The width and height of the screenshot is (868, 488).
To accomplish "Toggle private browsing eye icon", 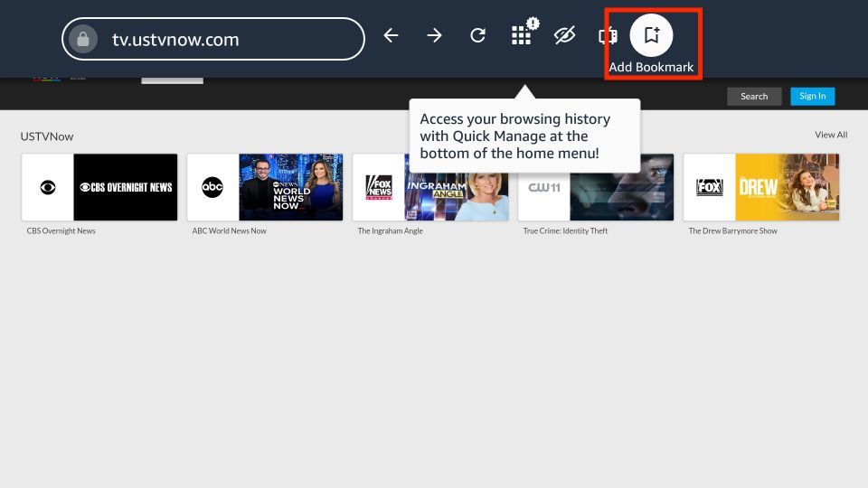I will click(564, 35).
